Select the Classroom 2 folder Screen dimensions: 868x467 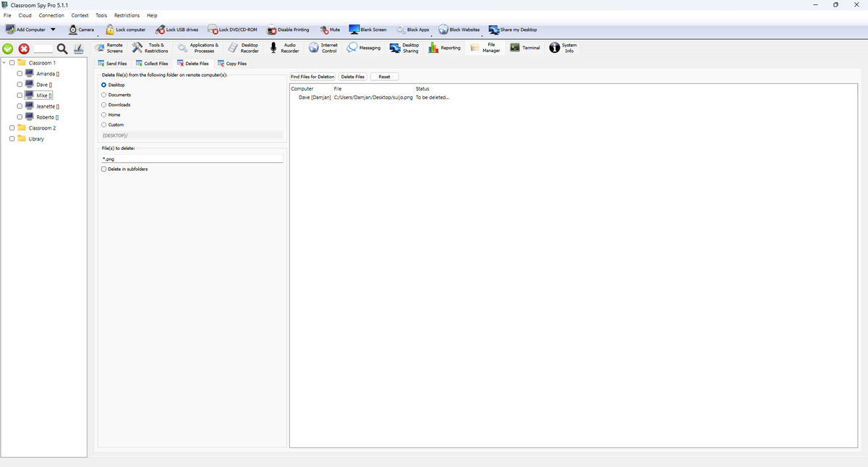[x=42, y=128]
